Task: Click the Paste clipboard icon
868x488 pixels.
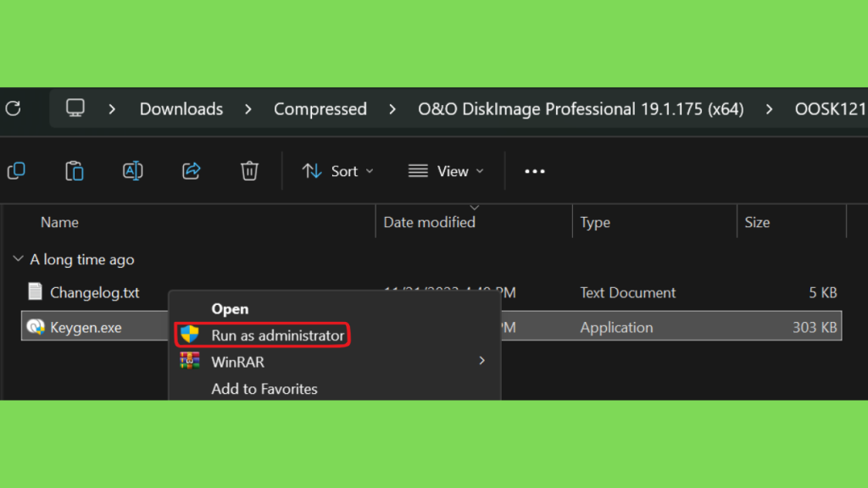Action: pyautogui.click(x=75, y=171)
